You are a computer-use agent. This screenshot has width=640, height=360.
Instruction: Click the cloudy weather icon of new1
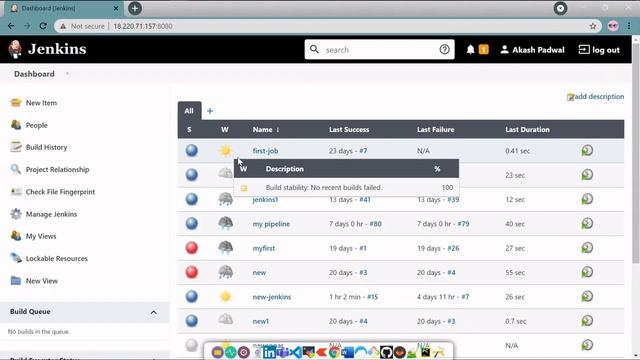tap(225, 320)
